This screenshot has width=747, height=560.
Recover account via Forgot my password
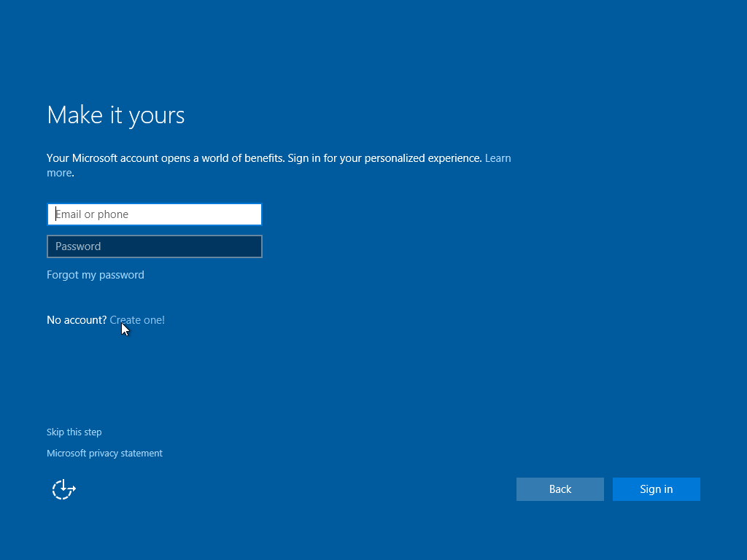click(95, 275)
